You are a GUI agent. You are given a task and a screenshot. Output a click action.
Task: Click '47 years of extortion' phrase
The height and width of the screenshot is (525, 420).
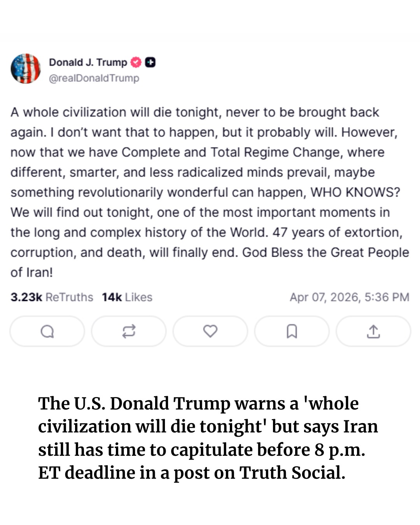pyautogui.click(x=337, y=233)
